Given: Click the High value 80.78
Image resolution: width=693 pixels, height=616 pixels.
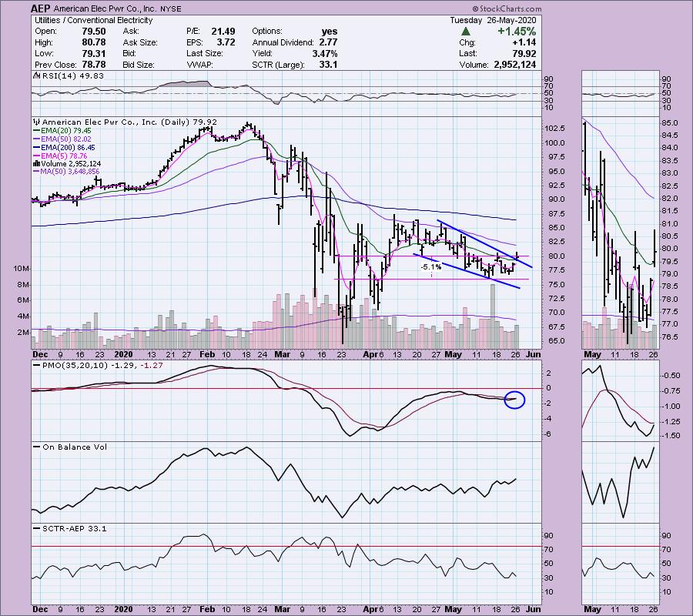Looking at the screenshot, I should (x=94, y=42).
